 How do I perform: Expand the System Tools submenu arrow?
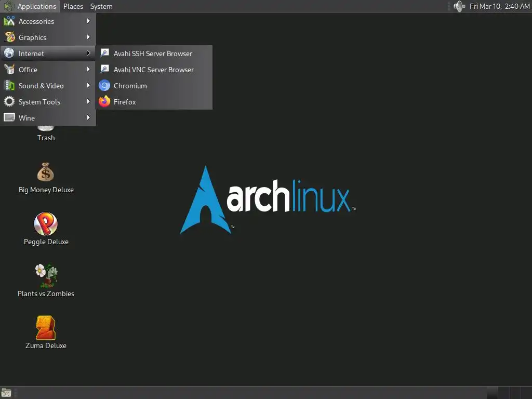point(88,101)
